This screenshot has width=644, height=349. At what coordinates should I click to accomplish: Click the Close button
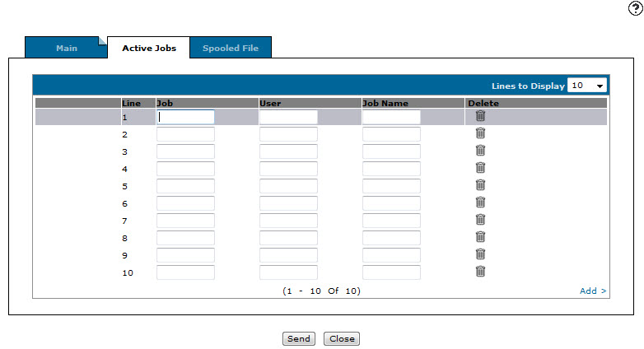(342, 339)
